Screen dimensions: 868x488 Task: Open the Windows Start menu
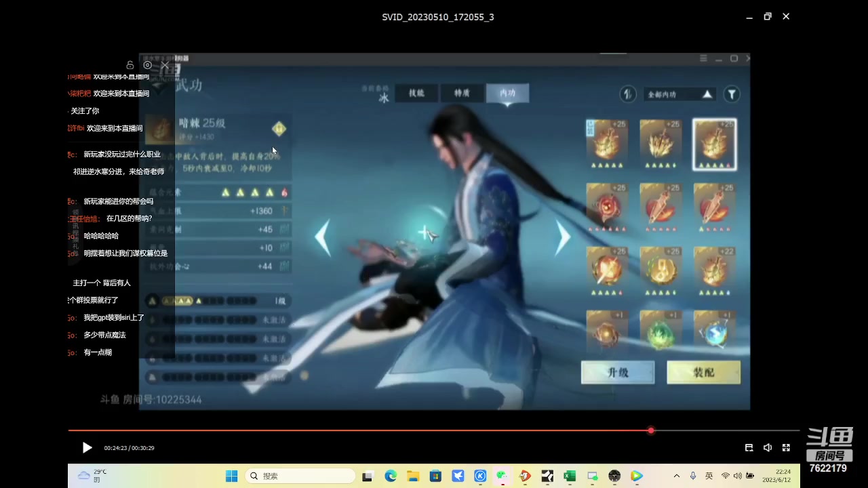point(231,476)
